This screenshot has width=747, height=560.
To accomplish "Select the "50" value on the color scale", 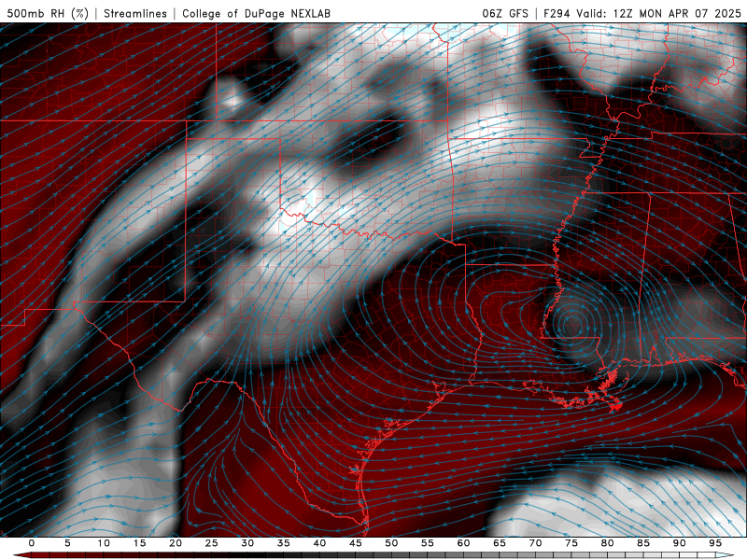I will (391, 543).
